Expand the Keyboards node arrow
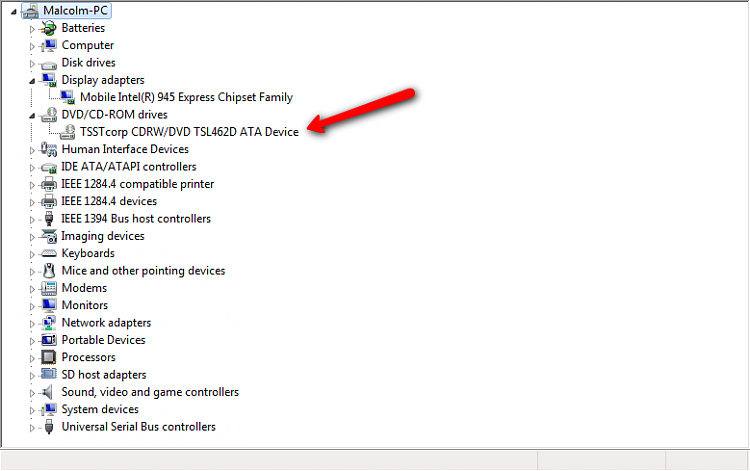The image size is (750, 471). tap(32, 254)
